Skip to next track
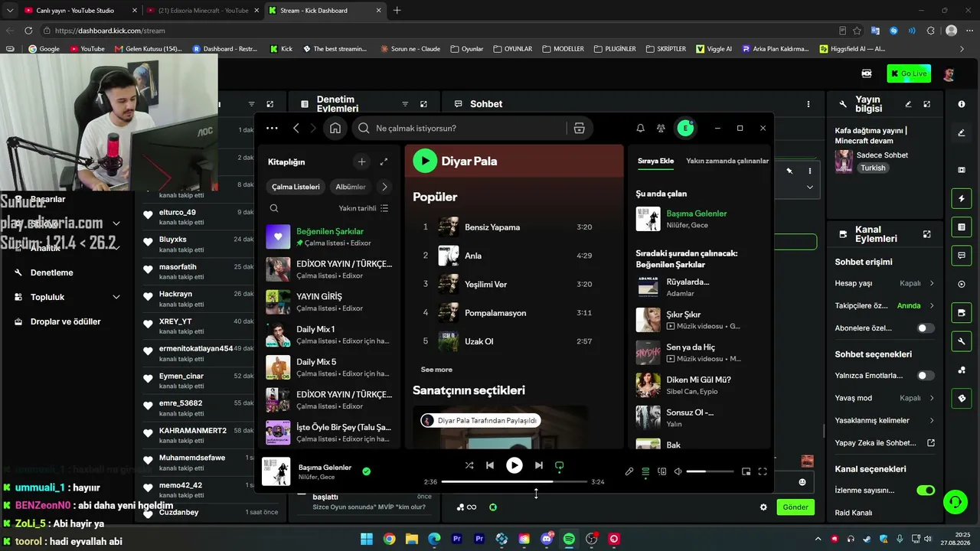The image size is (980, 551). tap(539, 465)
